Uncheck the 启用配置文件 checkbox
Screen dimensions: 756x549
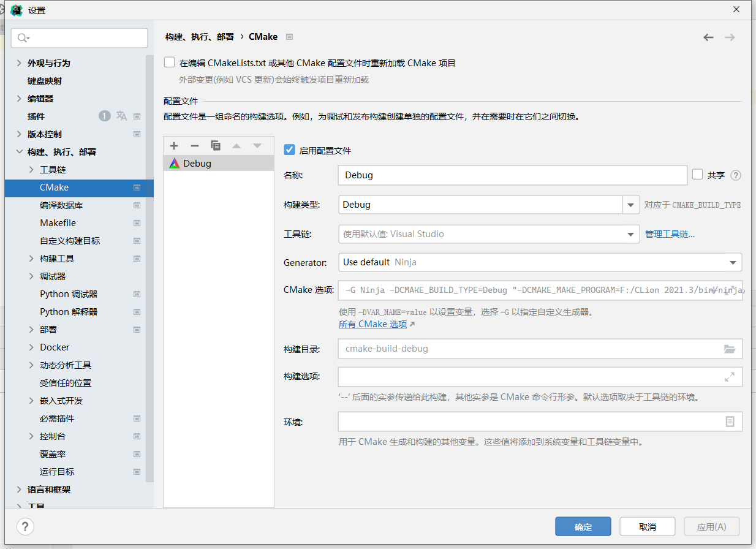tap(289, 149)
